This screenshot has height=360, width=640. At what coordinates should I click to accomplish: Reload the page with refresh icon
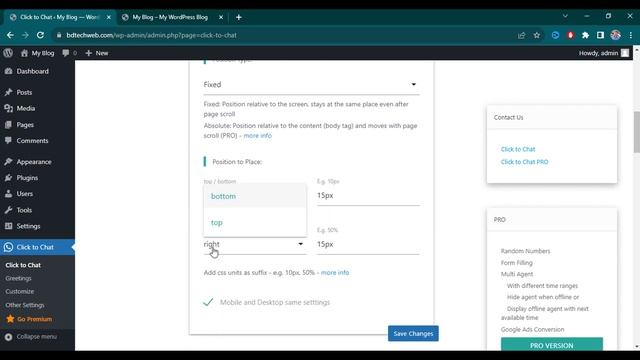click(x=40, y=35)
